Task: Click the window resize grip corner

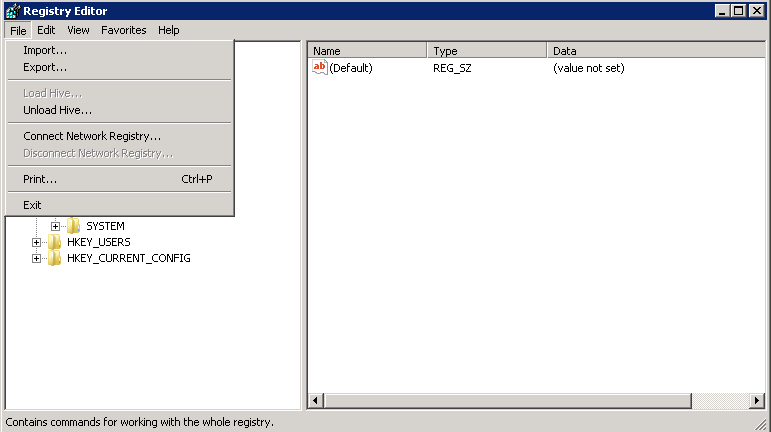Action: pos(761,424)
